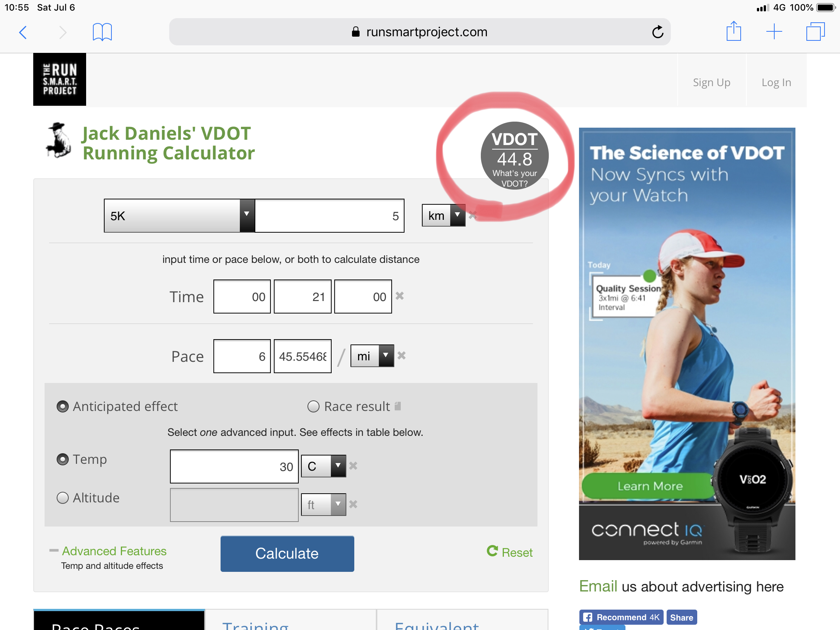Open the km distance unit dropdown
The width and height of the screenshot is (840, 630).
[x=443, y=215]
